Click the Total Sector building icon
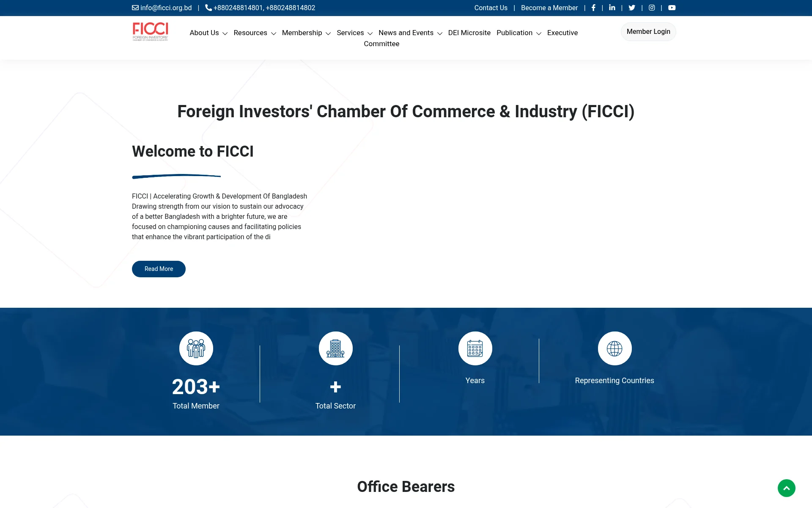812x508 pixels. click(x=336, y=348)
